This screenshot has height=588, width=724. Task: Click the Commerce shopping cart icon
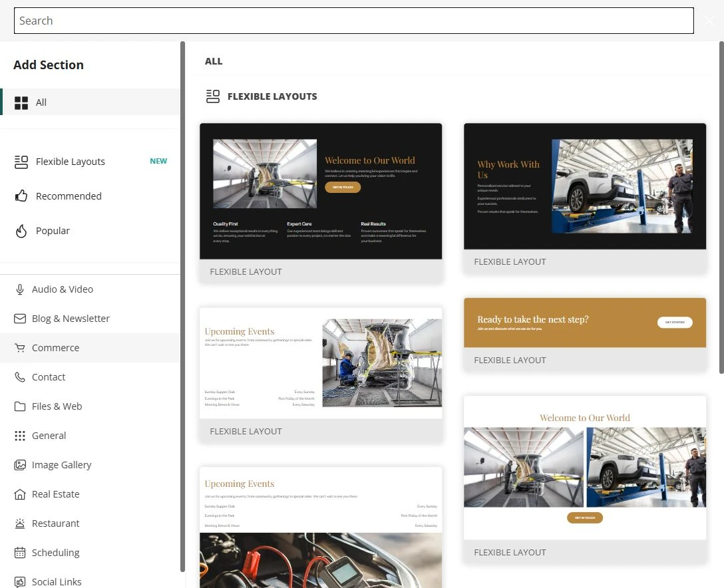click(x=20, y=348)
